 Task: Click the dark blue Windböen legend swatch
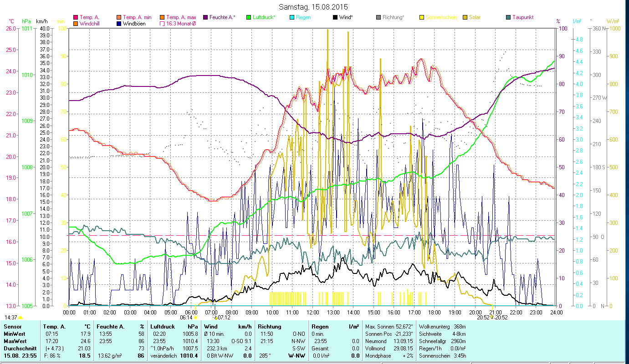pos(119,23)
